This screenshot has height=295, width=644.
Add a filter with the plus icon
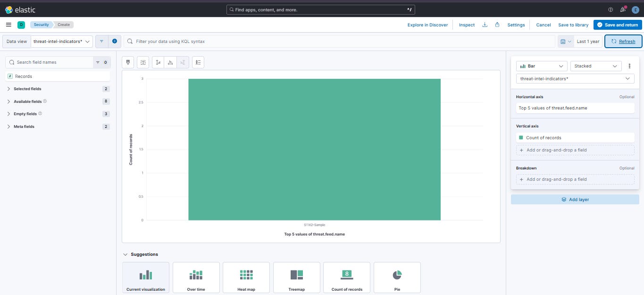coord(115,41)
